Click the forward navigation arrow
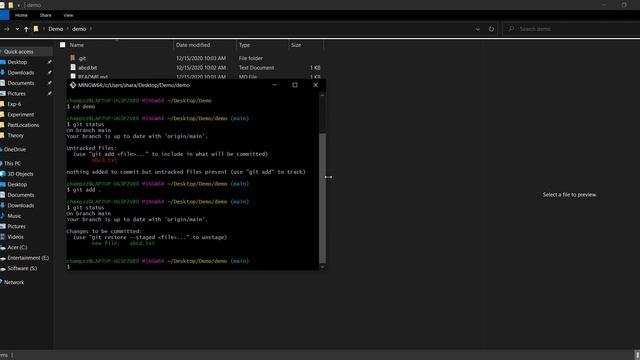Screen dimensions: 640x360 point(7,29)
